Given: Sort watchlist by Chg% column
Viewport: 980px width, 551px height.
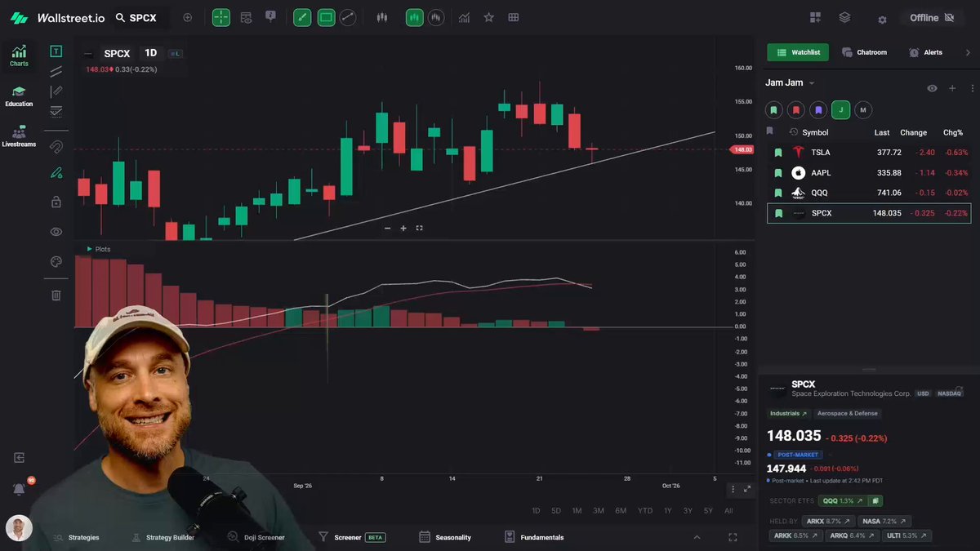Looking at the screenshot, I should [952, 132].
